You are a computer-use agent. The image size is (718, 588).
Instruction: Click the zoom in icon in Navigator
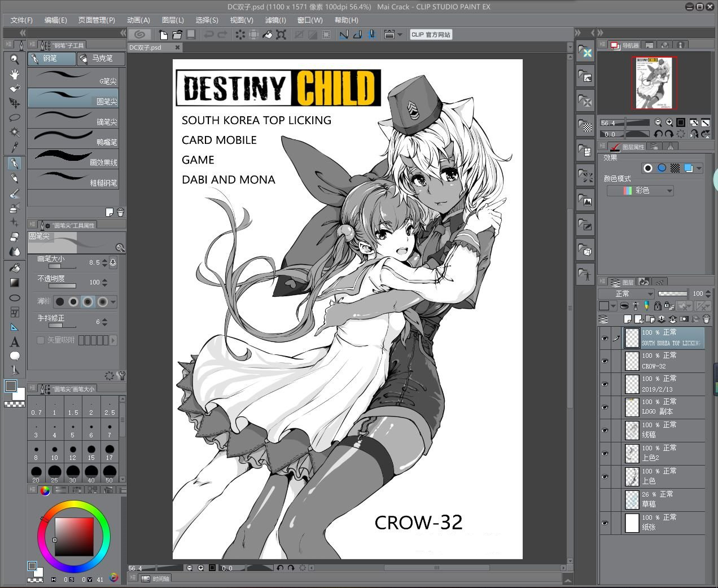[669, 122]
